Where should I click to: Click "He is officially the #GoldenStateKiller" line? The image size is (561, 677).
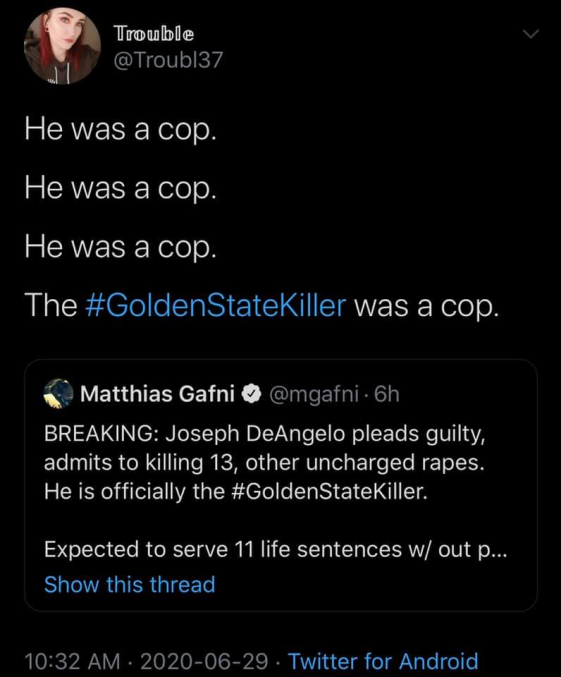click(x=236, y=491)
